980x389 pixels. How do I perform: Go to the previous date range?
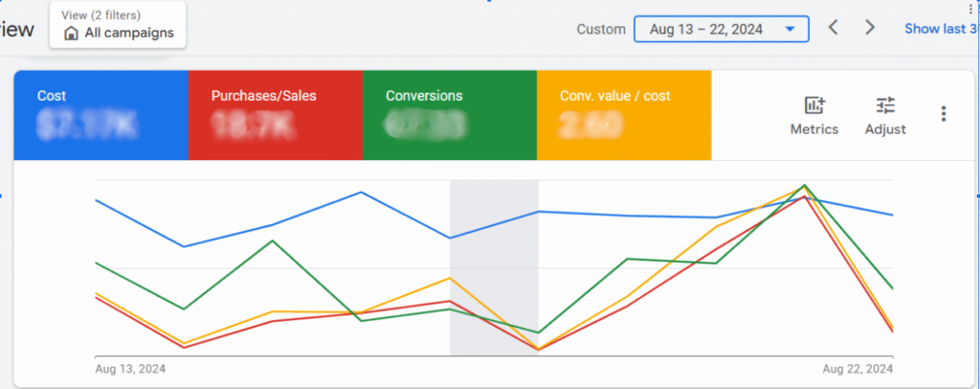coord(833,28)
